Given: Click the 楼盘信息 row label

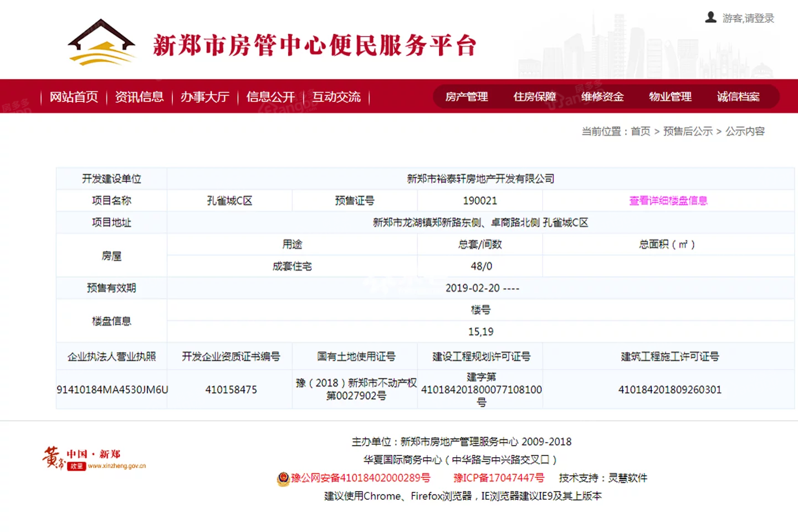Looking at the screenshot, I should [x=111, y=321].
